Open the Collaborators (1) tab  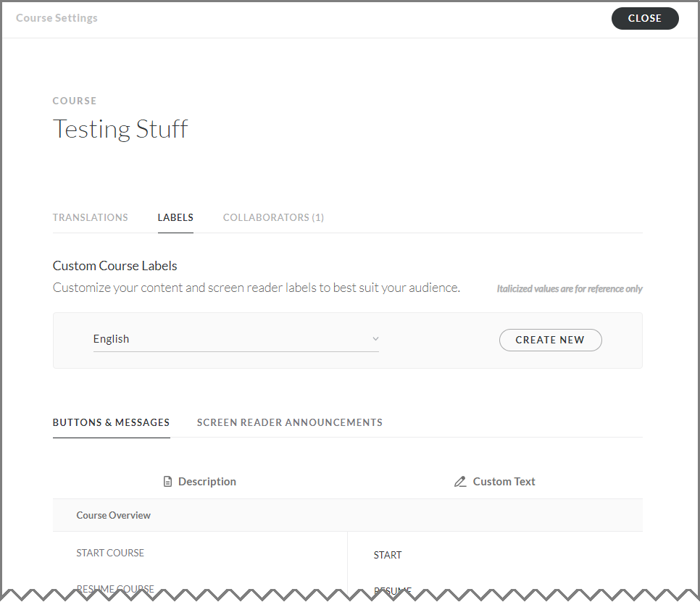[x=273, y=217]
